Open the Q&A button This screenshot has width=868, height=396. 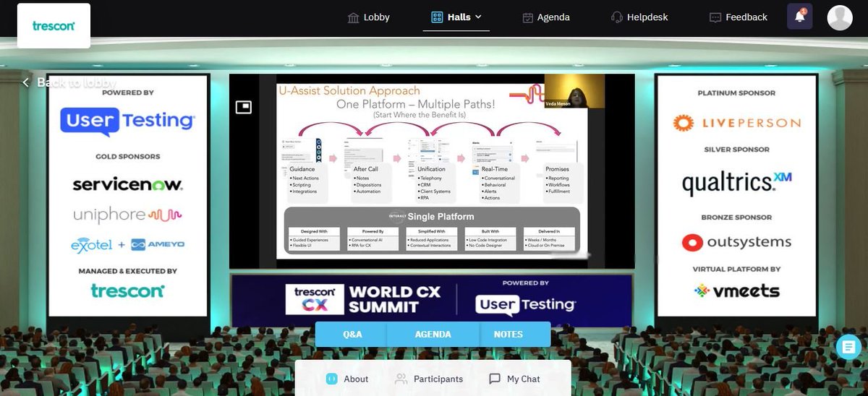[352, 334]
